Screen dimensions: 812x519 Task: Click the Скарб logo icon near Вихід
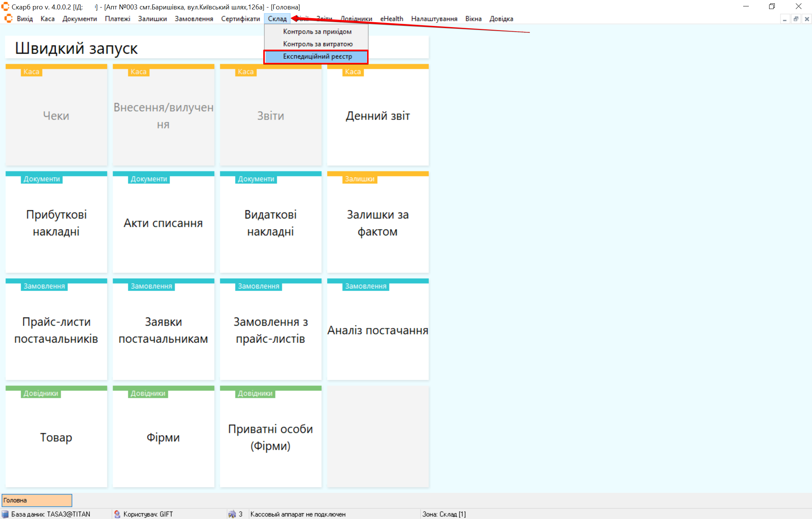point(8,18)
